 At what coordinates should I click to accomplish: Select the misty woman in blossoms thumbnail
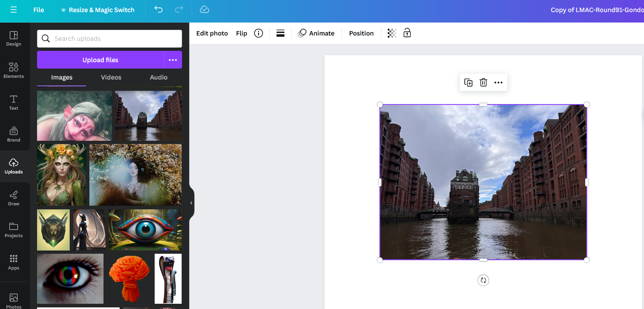(135, 175)
